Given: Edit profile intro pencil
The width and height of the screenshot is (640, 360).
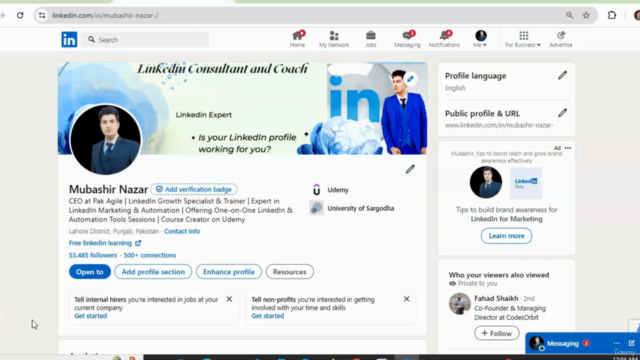Looking at the screenshot, I should coord(410,169).
